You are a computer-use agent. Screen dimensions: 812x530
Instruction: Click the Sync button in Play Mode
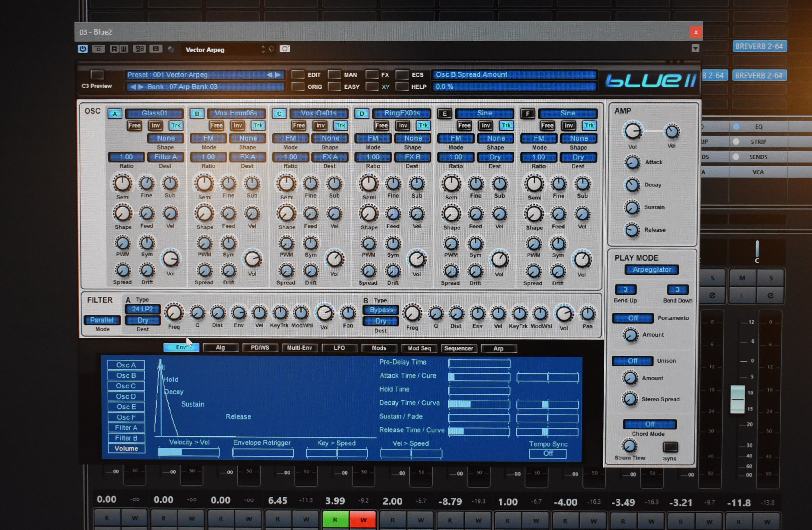click(x=670, y=447)
